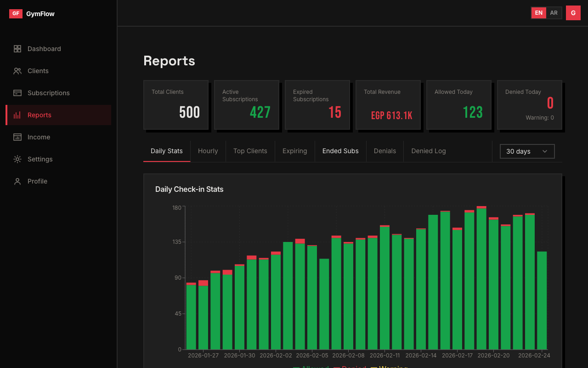Click the Settings gear icon
This screenshot has width=588, height=368.
17,159
